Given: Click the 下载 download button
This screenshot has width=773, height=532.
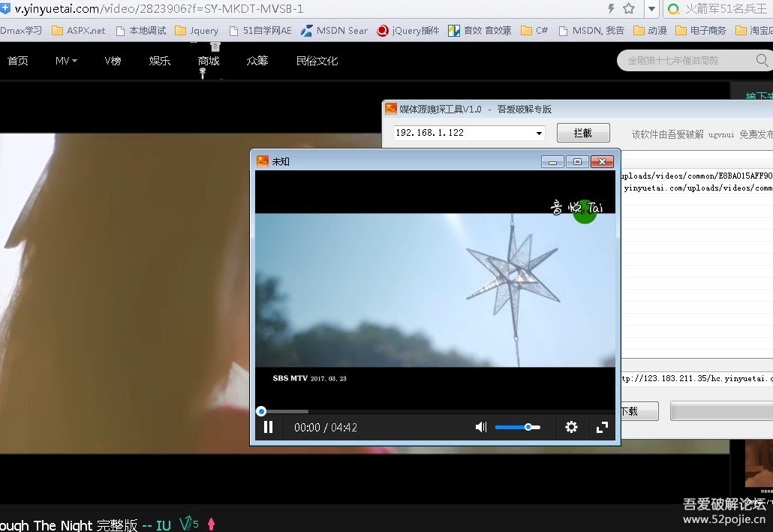Looking at the screenshot, I should pyautogui.click(x=639, y=411).
